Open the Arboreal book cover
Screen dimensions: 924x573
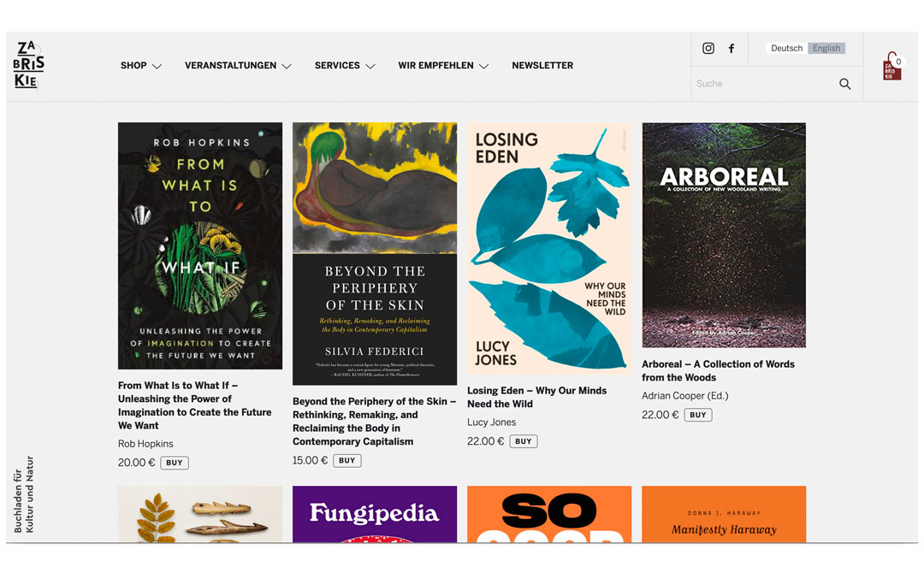724,235
